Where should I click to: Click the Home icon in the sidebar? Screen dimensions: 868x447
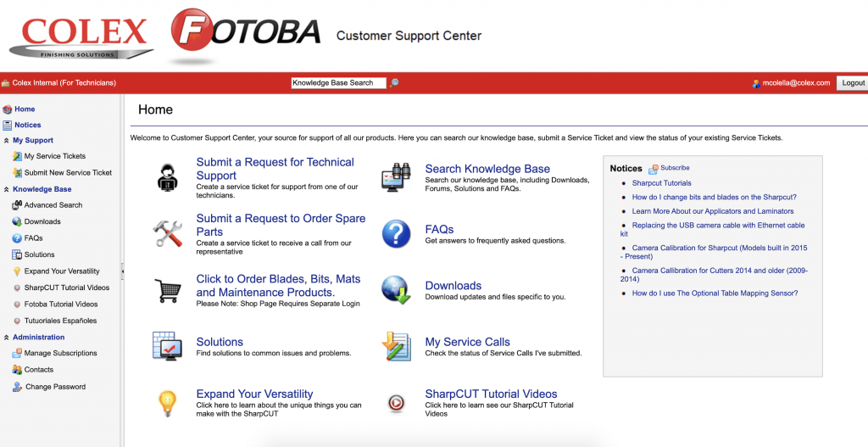[x=7, y=109]
